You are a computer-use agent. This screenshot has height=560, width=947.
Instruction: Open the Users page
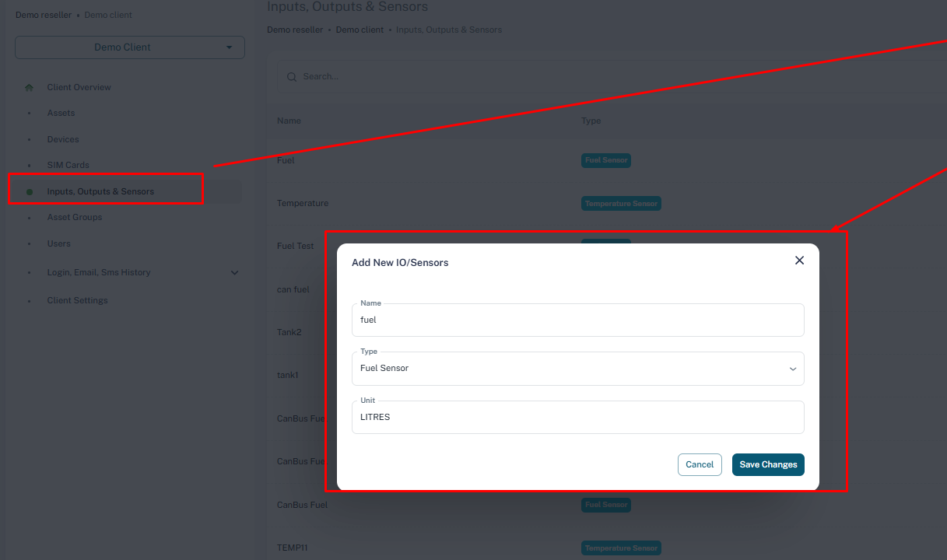point(58,244)
